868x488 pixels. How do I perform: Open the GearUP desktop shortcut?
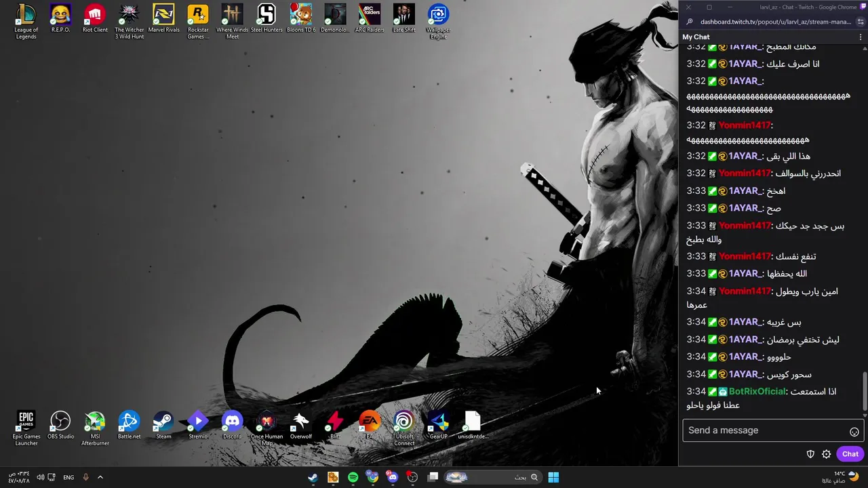(x=438, y=426)
